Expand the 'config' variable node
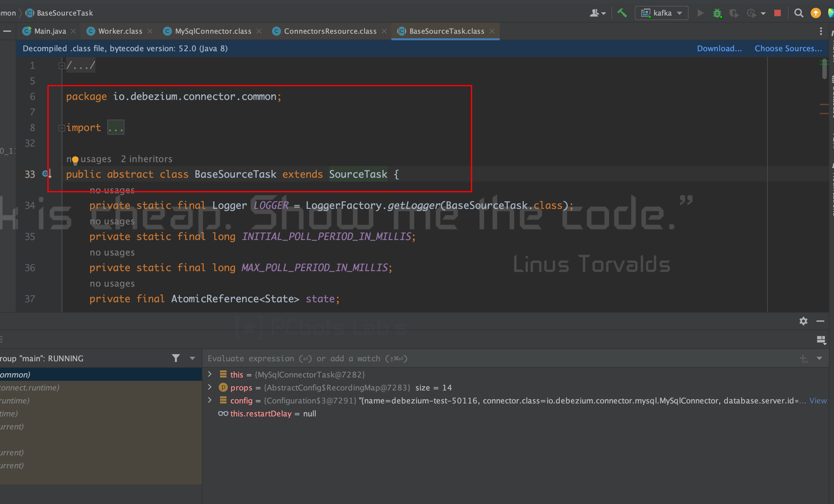Screen dimensions: 834x504 pos(210,400)
